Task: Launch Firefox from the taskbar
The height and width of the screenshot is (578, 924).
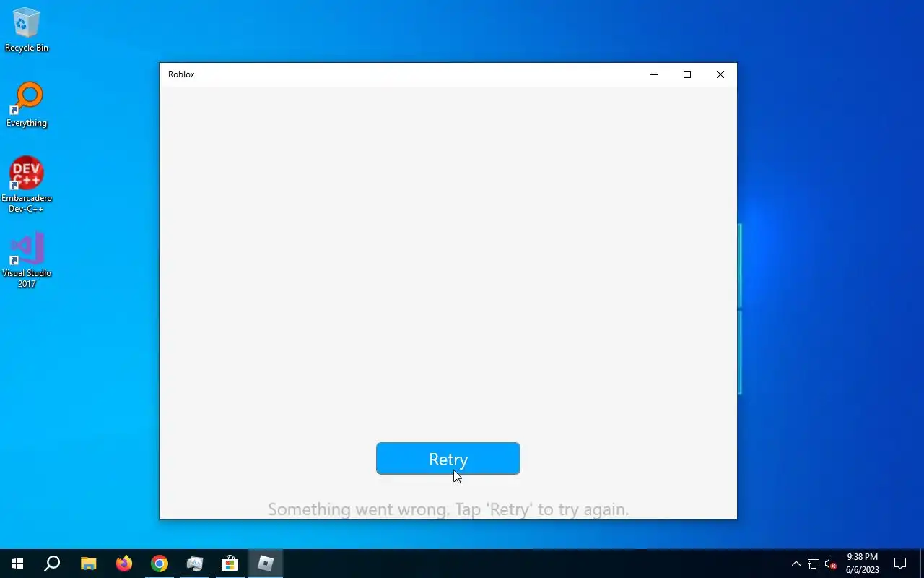Action: (x=124, y=564)
